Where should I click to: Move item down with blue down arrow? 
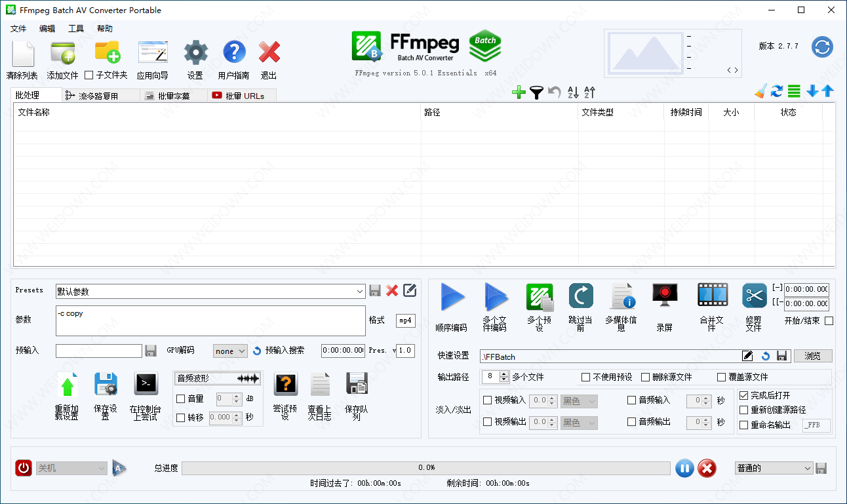pos(812,92)
